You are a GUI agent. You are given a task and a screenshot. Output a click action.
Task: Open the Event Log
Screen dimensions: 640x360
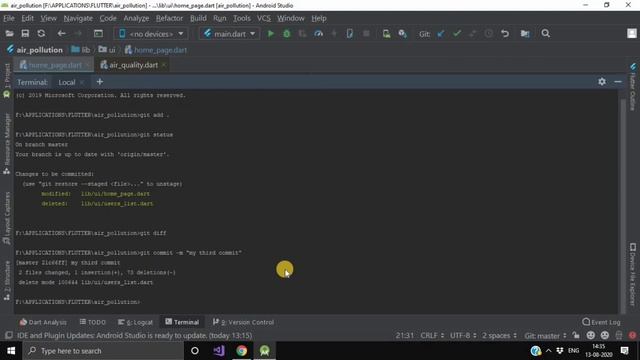tap(602, 322)
